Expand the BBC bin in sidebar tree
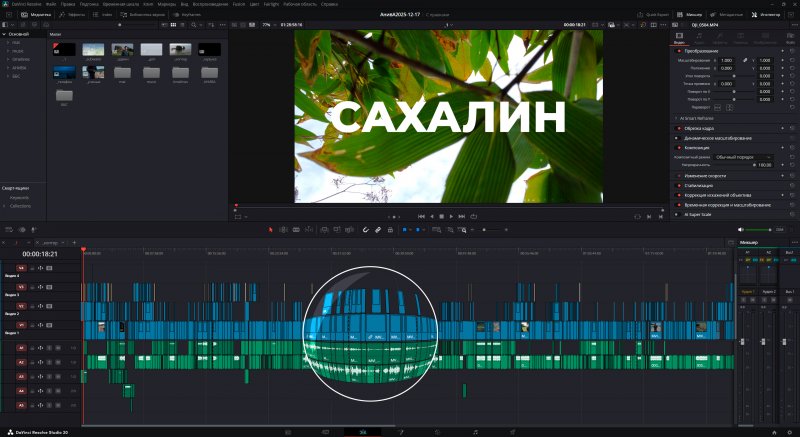Screen dimensions: 800x437 (x=8, y=76)
